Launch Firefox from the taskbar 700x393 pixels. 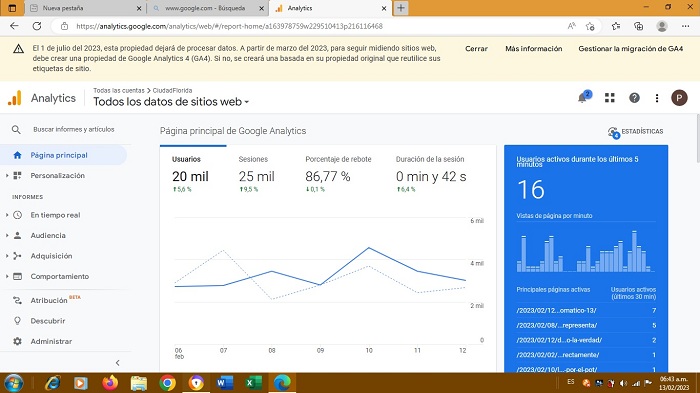tap(110, 383)
